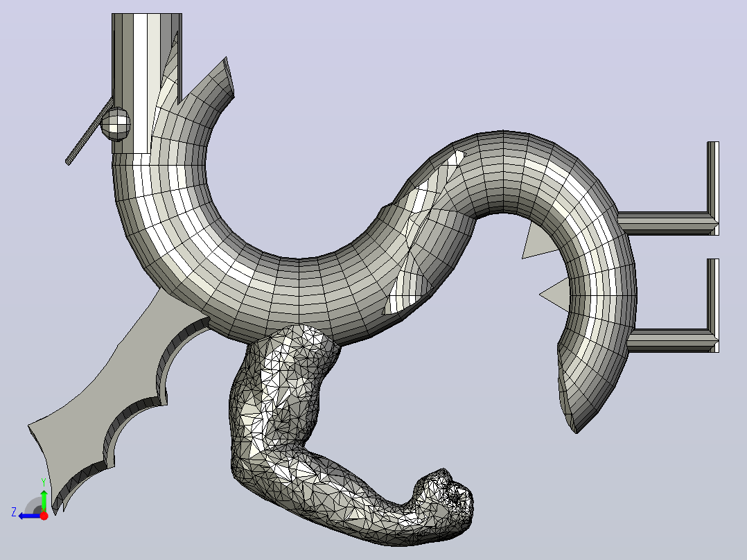The image size is (747, 560).
Task: Click the red X axis dot on the triad
Action: [x=44, y=516]
